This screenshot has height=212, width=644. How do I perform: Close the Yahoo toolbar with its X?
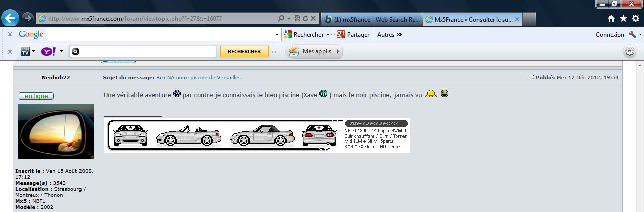coord(10,51)
